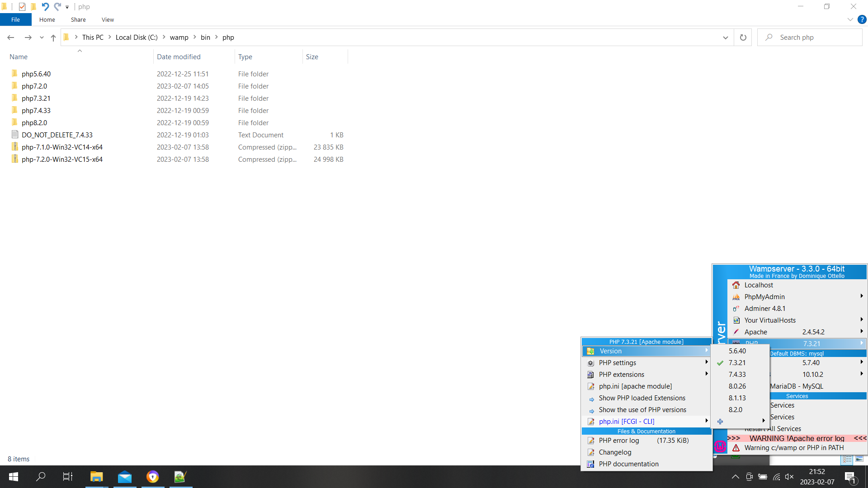Image resolution: width=868 pixels, height=488 pixels.
Task: Click wamp in the breadcrumb path
Action: click(179, 38)
